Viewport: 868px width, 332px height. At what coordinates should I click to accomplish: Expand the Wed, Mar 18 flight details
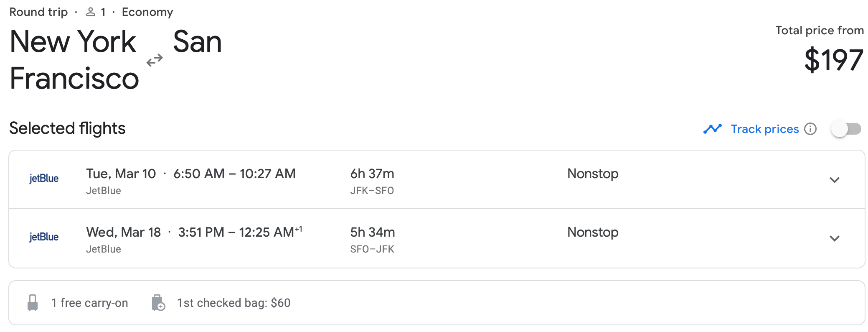pos(834,238)
